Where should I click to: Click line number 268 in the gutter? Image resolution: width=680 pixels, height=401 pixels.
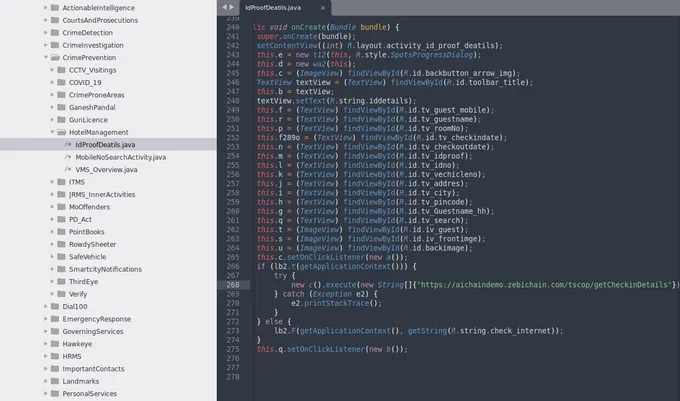(233, 285)
